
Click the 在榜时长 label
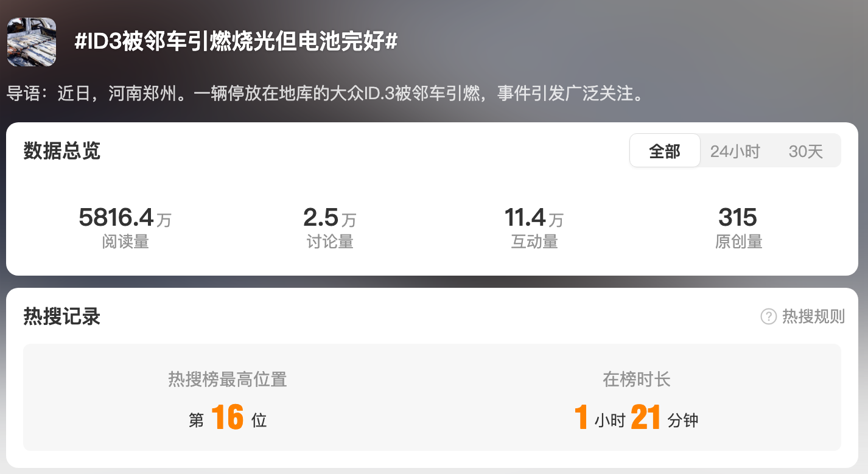coord(637,380)
